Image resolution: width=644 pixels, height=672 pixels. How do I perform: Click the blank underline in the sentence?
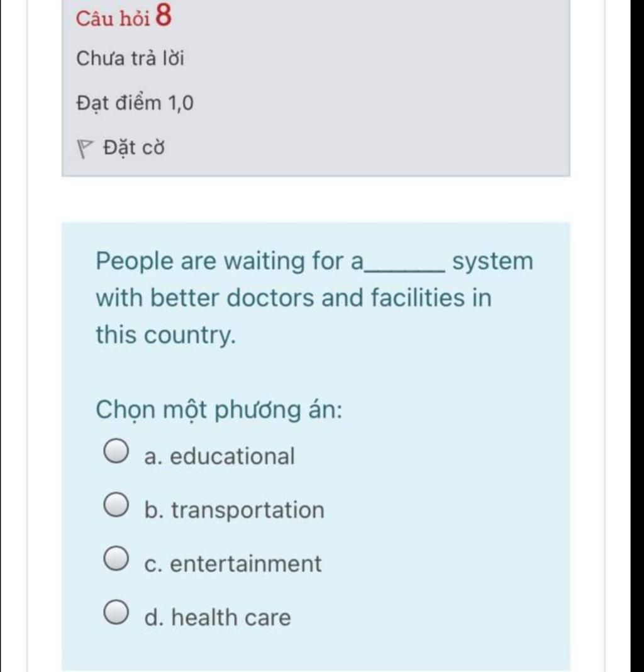click(x=404, y=269)
